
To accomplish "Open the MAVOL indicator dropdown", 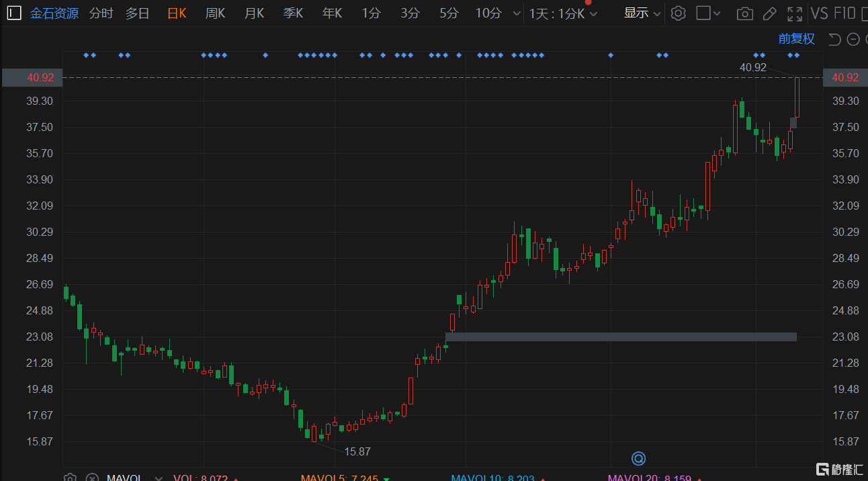I will click(x=159, y=478).
